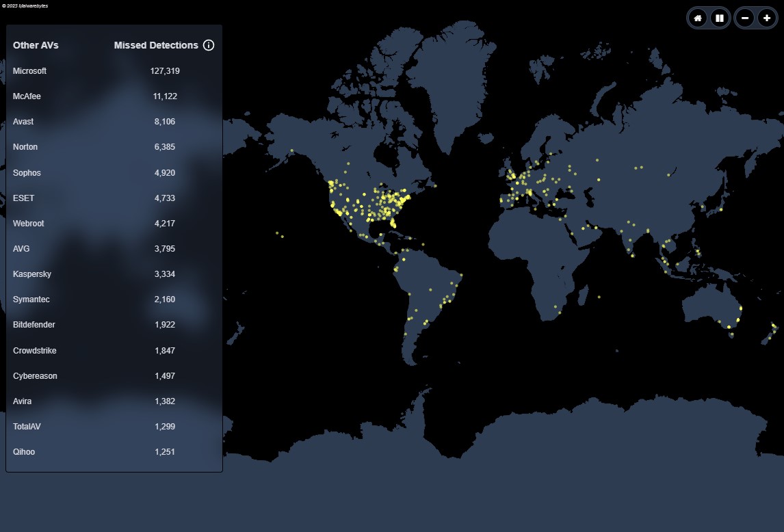Select the Bitdefender row name
The height and width of the screenshot is (532, 784).
(34, 325)
